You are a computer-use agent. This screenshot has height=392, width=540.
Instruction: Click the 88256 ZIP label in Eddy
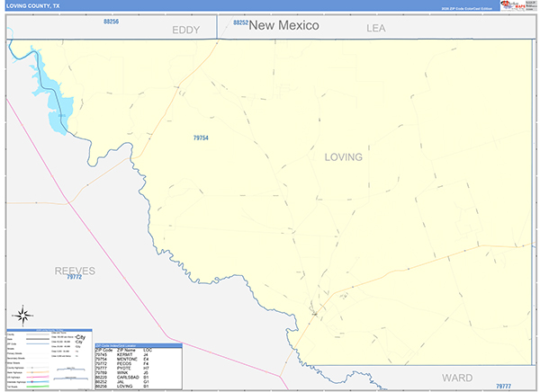[111, 22]
